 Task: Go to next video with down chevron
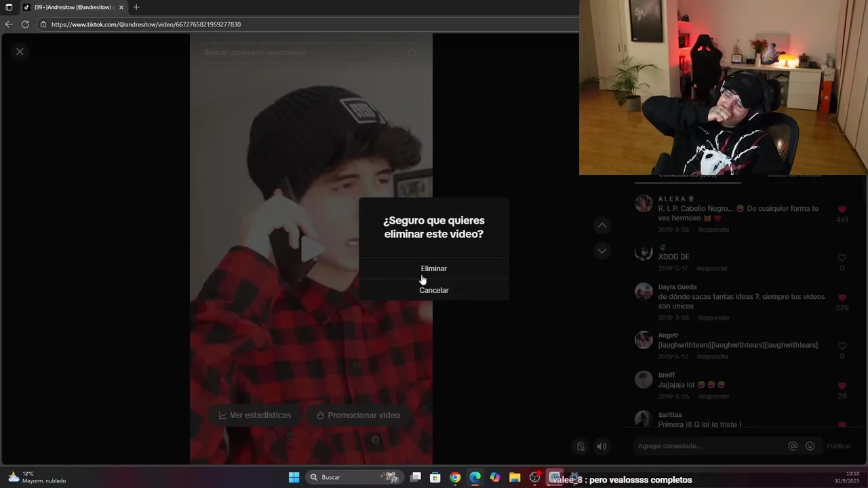(x=602, y=251)
